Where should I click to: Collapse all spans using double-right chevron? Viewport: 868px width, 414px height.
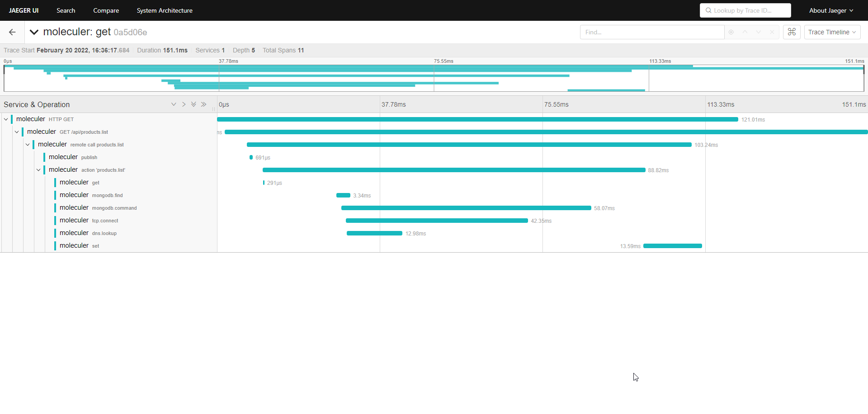pos(204,104)
